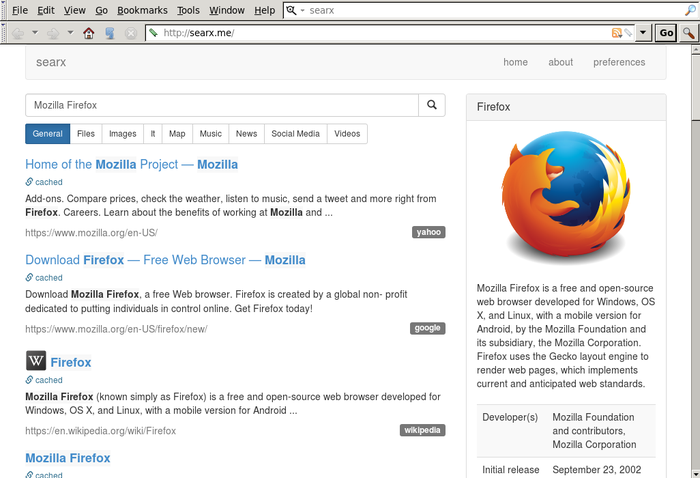The height and width of the screenshot is (478, 700).
Task: Open the last 'Mozilla Firefox' result title
Action: pyautogui.click(x=68, y=458)
